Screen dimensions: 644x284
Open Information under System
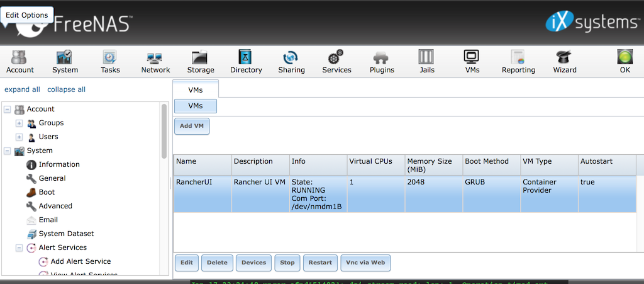[x=58, y=164]
